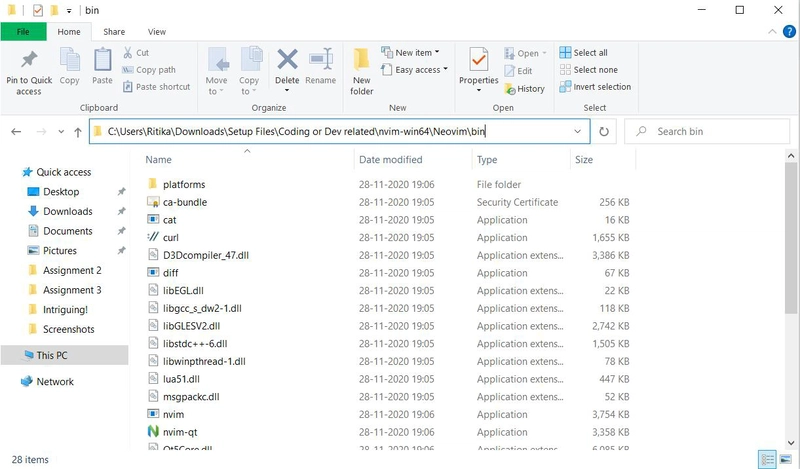
Task: Open the Help question mark icon
Action: click(x=789, y=32)
